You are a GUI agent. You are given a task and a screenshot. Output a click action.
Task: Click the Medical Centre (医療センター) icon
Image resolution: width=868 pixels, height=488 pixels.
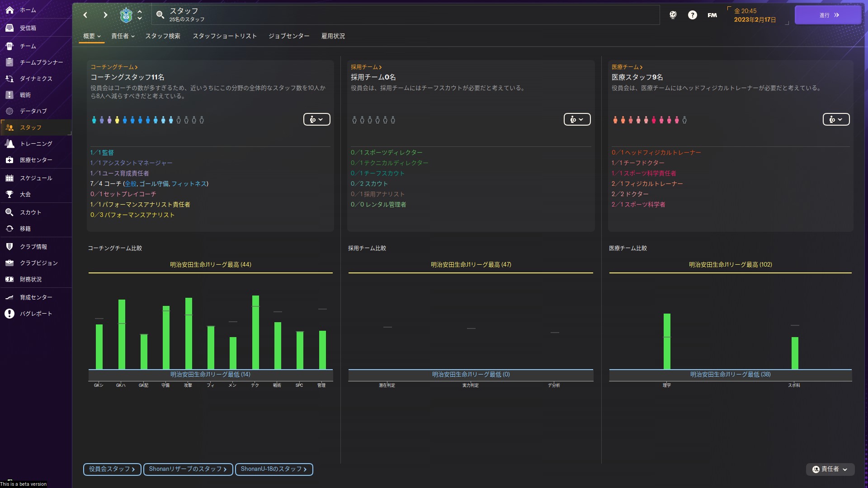[9, 160]
